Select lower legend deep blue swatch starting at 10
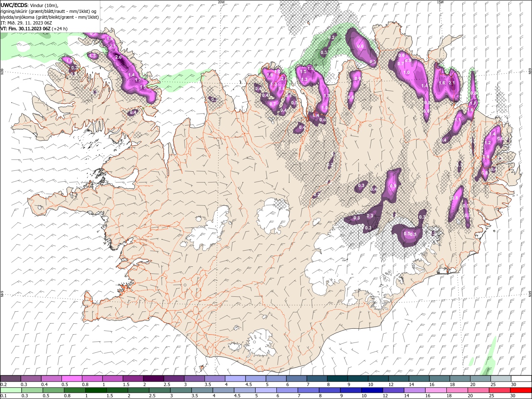Viewport: 532px width, 399px height. tap(372, 390)
